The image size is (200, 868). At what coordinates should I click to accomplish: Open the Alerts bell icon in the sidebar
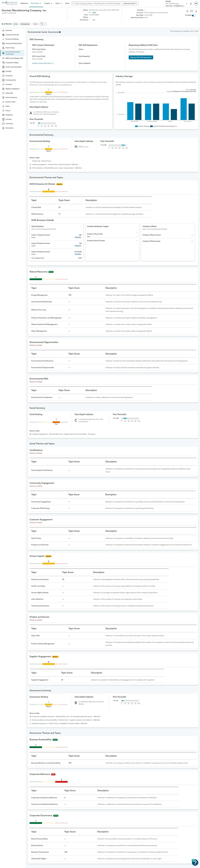pyautogui.click(x=3, y=106)
